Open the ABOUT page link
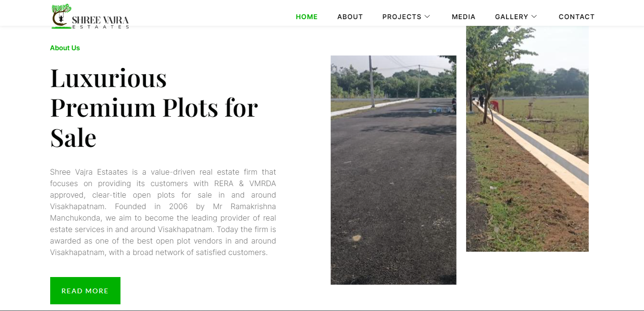This screenshot has height=311, width=644. (350, 17)
